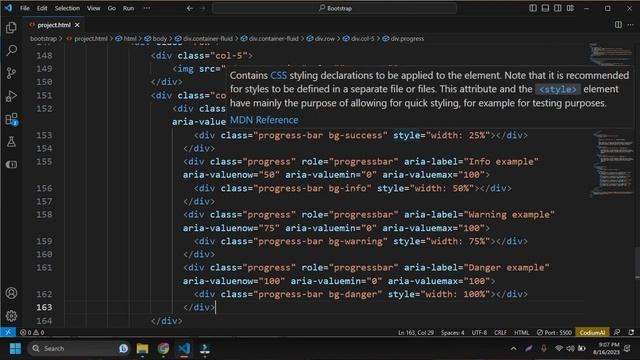Click the Bootstrap command center search box
Viewport: 640px width, 360px height.
pos(334,8)
